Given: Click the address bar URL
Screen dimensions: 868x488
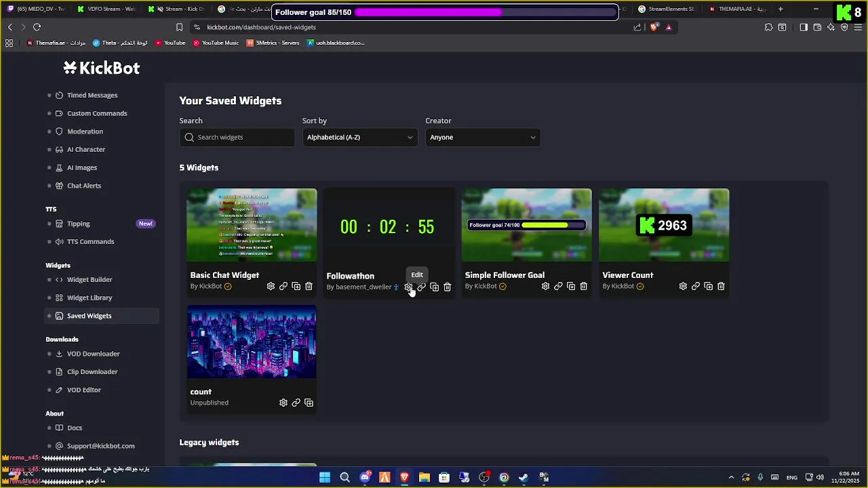Looking at the screenshot, I should tap(261, 27).
